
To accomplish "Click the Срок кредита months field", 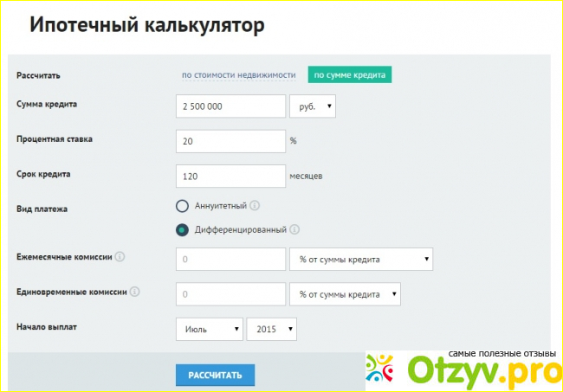I will [230, 176].
